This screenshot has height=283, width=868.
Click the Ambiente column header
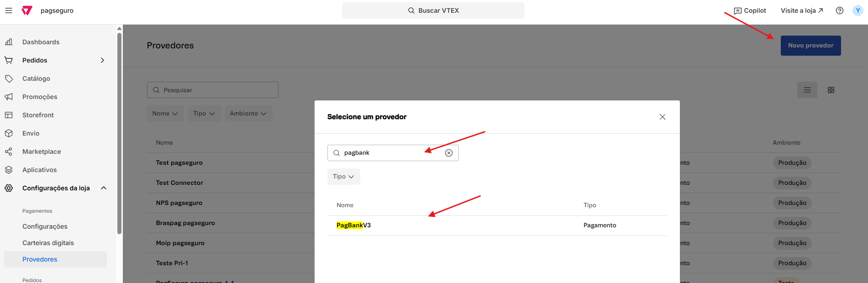(786, 143)
